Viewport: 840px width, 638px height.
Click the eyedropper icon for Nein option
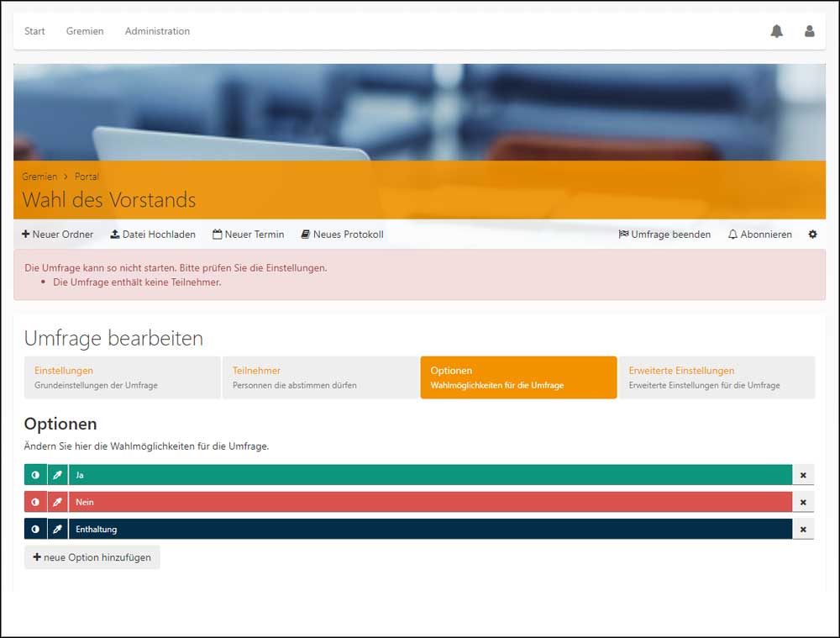coord(58,502)
